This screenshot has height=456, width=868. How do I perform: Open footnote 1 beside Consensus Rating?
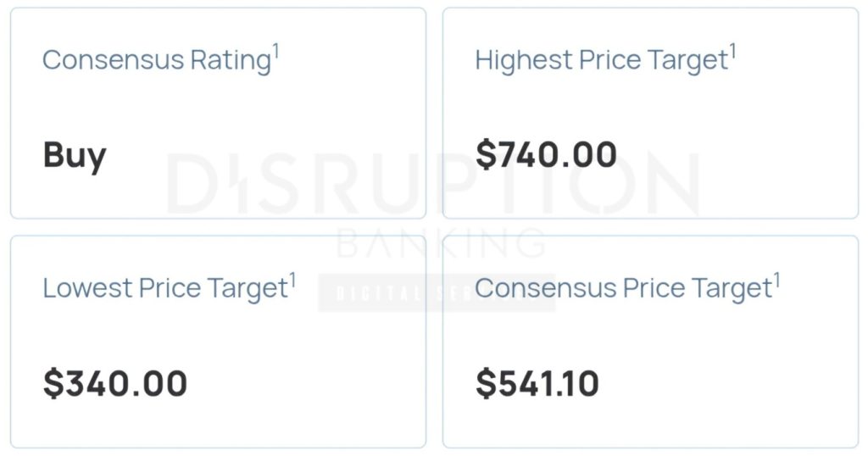pyautogui.click(x=275, y=52)
